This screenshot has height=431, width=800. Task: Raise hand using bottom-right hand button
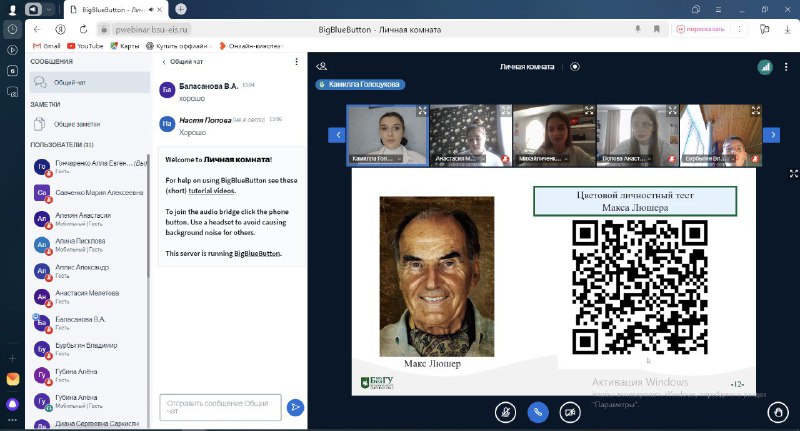pyautogui.click(x=778, y=412)
